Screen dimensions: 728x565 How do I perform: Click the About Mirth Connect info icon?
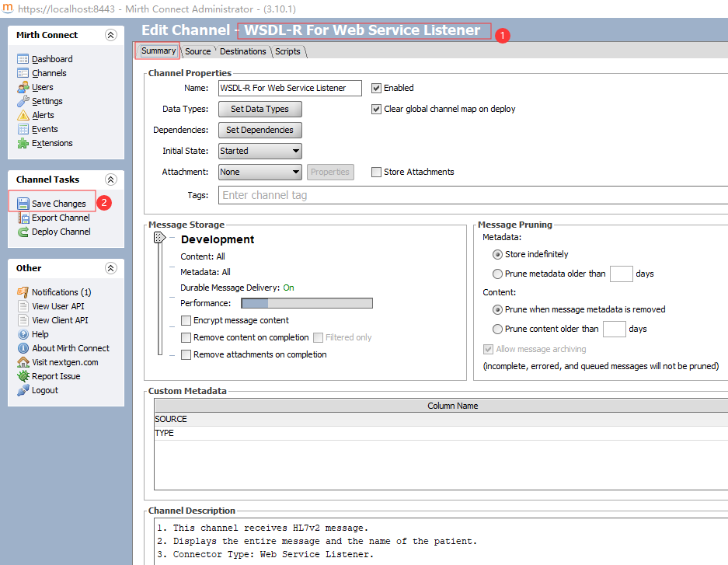click(23, 348)
